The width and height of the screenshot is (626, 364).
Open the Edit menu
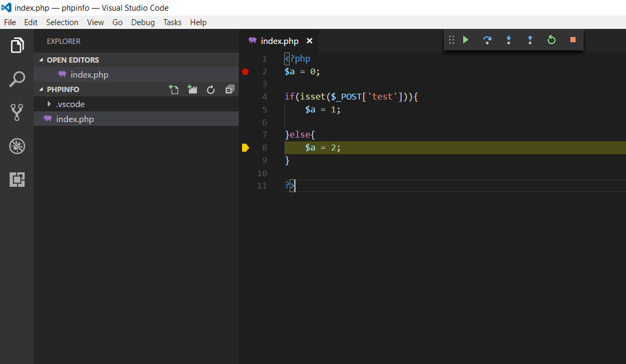coord(31,22)
